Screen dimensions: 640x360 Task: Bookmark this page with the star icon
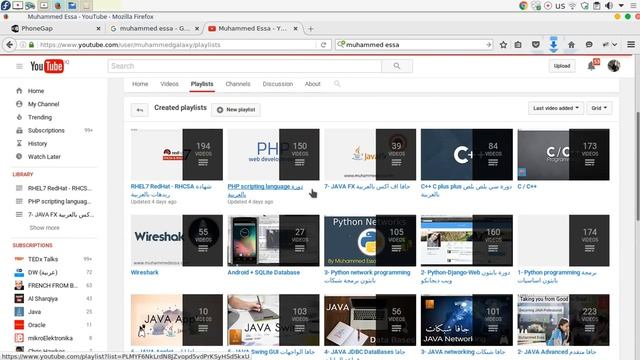pos(503,44)
